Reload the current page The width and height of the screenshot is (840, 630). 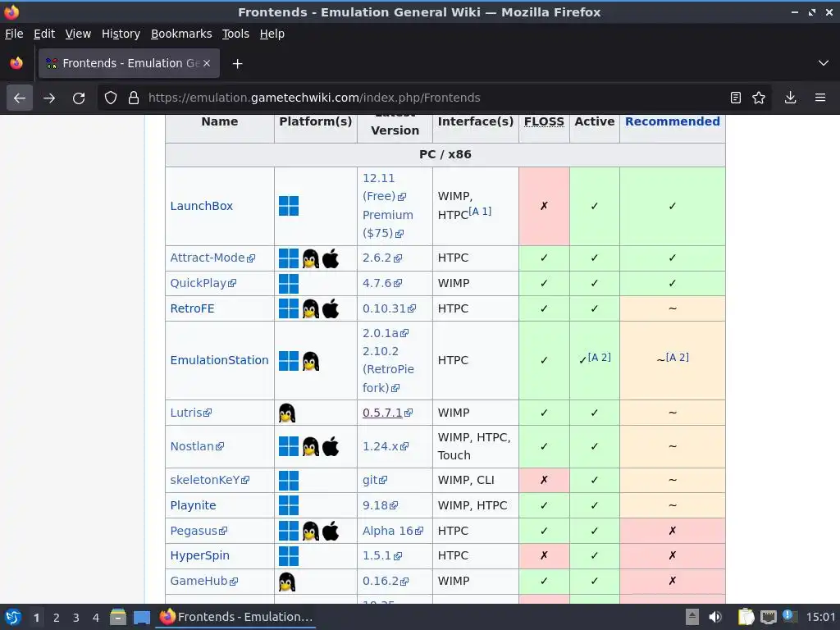[79, 98]
